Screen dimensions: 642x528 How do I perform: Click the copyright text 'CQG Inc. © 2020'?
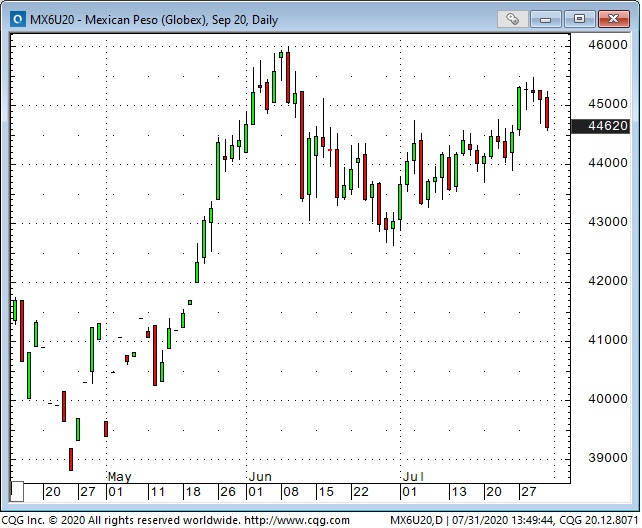(43, 520)
